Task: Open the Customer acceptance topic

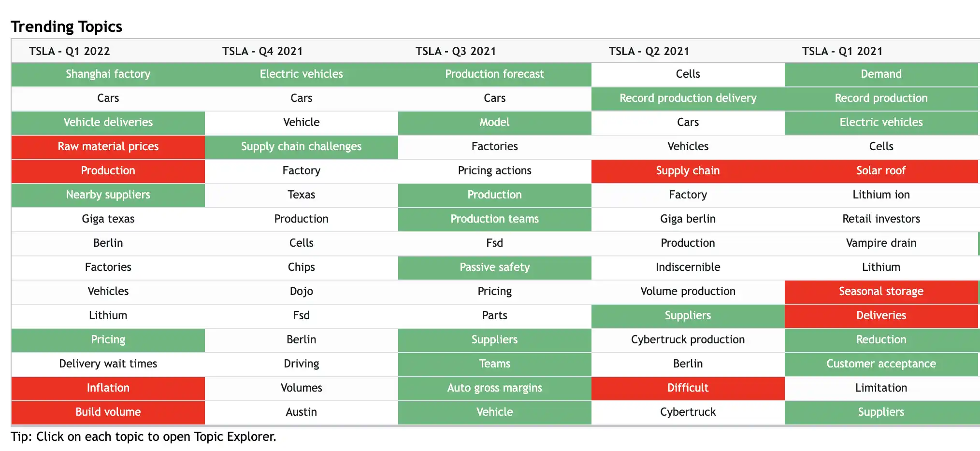Action: pos(880,364)
